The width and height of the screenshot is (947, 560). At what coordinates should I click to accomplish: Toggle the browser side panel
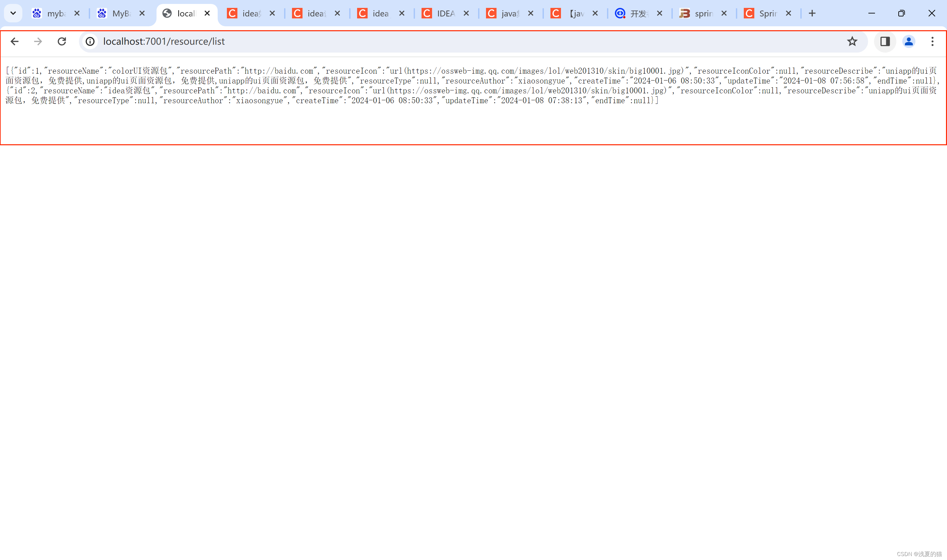point(885,41)
